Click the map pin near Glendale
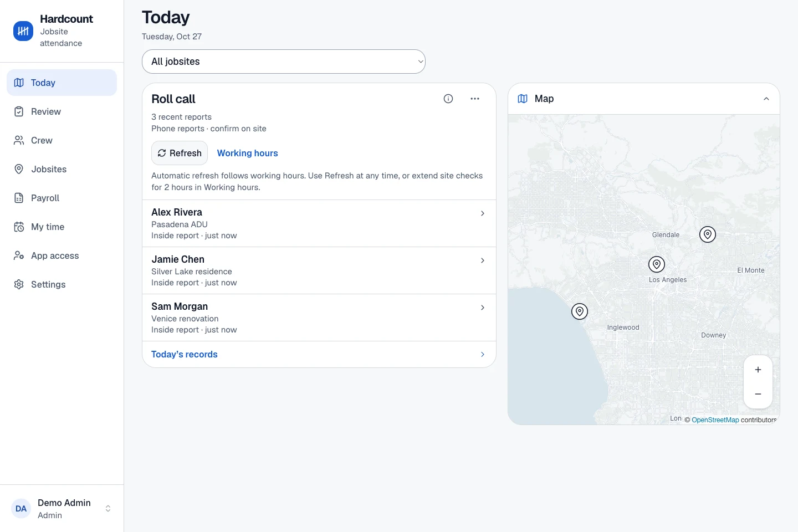This screenshot has width=798, height=532. [x=708, y=234]
